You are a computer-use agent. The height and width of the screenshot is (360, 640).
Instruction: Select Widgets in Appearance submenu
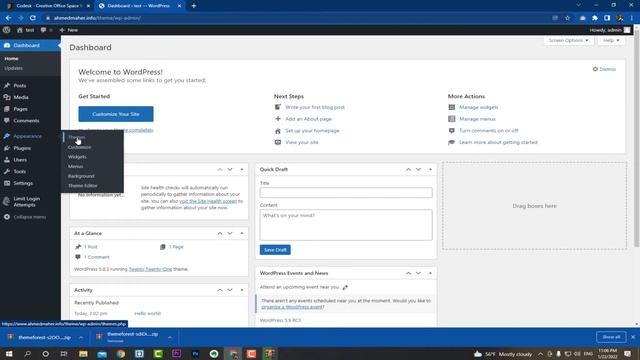pos(77,157)
